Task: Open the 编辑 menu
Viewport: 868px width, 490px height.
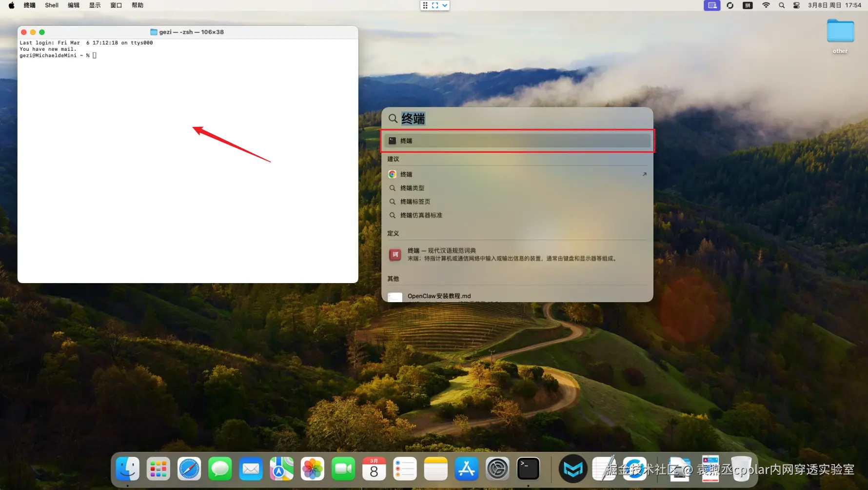Action: tap(74, 5)
